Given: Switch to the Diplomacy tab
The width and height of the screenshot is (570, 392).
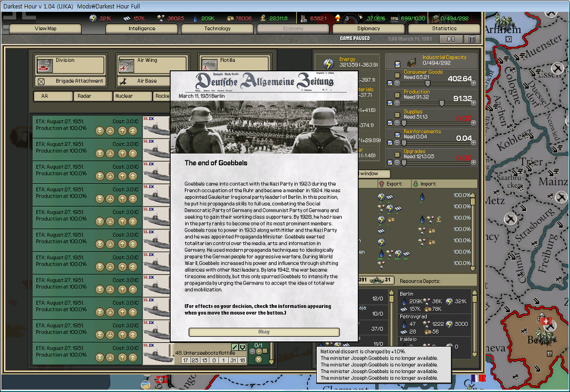Looking at the screenshot, I should coord(368,28).
